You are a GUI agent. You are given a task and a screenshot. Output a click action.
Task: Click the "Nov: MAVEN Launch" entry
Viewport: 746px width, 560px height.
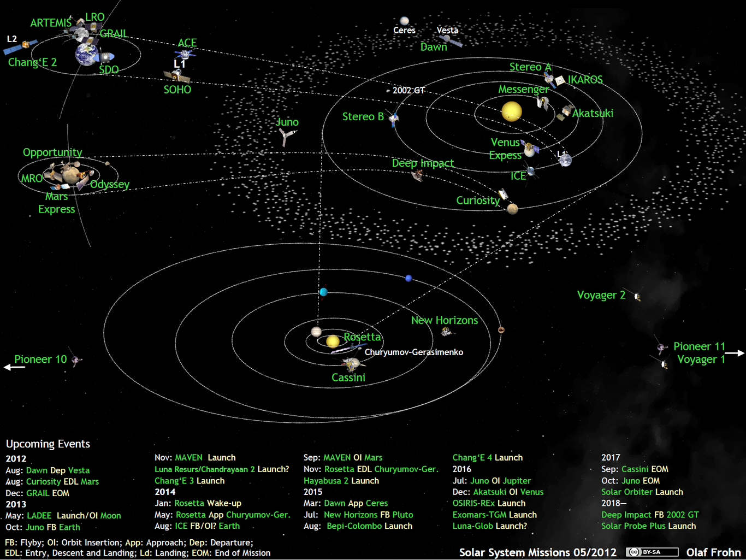point(195,457)
